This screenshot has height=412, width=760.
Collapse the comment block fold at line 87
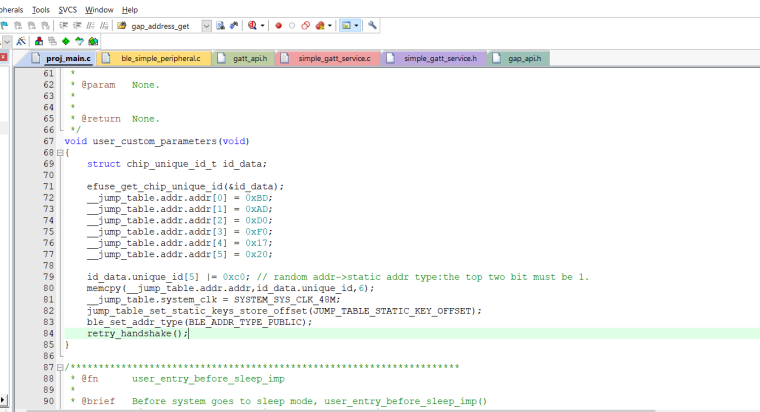[x=59, y=367]
